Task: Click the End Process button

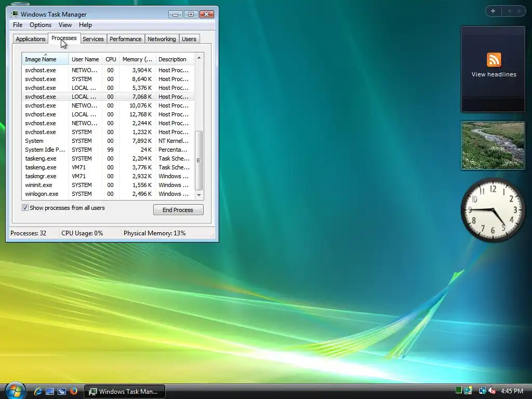Action: [178, 210]
